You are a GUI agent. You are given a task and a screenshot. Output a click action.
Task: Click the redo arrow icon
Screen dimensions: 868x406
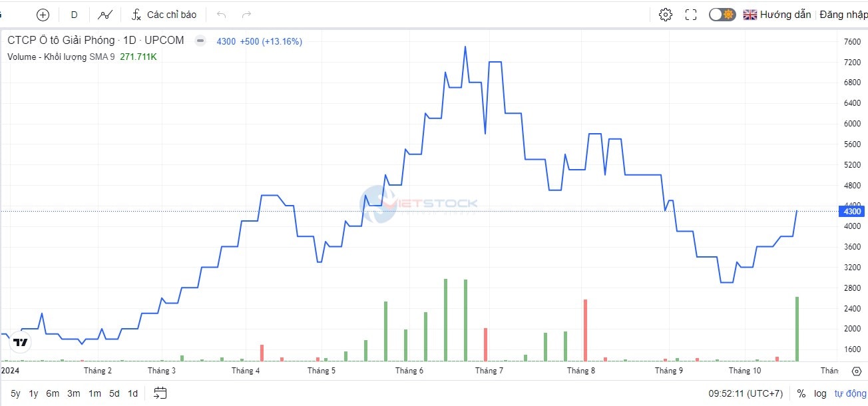tap(247, 15)
